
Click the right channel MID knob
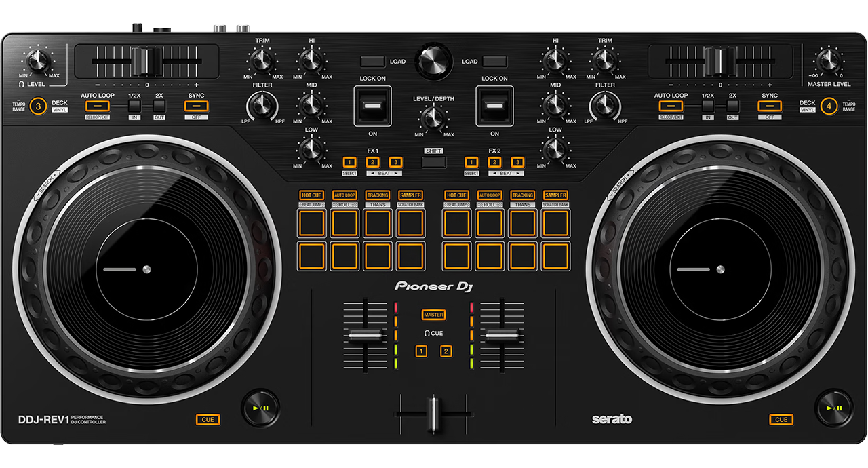555,105
